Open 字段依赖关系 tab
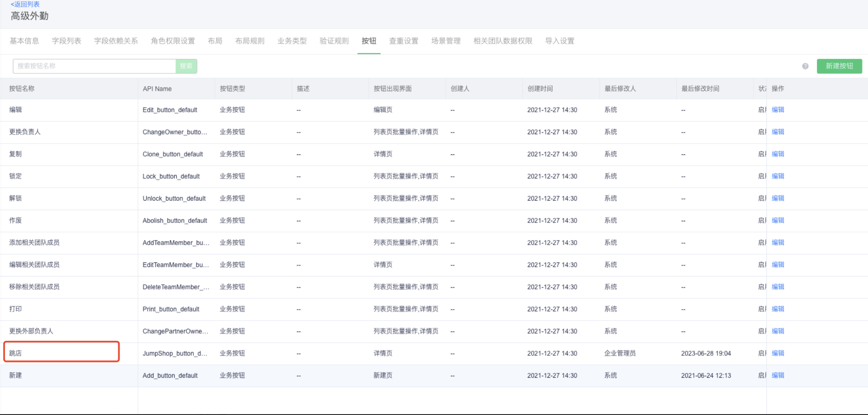Screen dimensions: 868x415 [116, 41]
